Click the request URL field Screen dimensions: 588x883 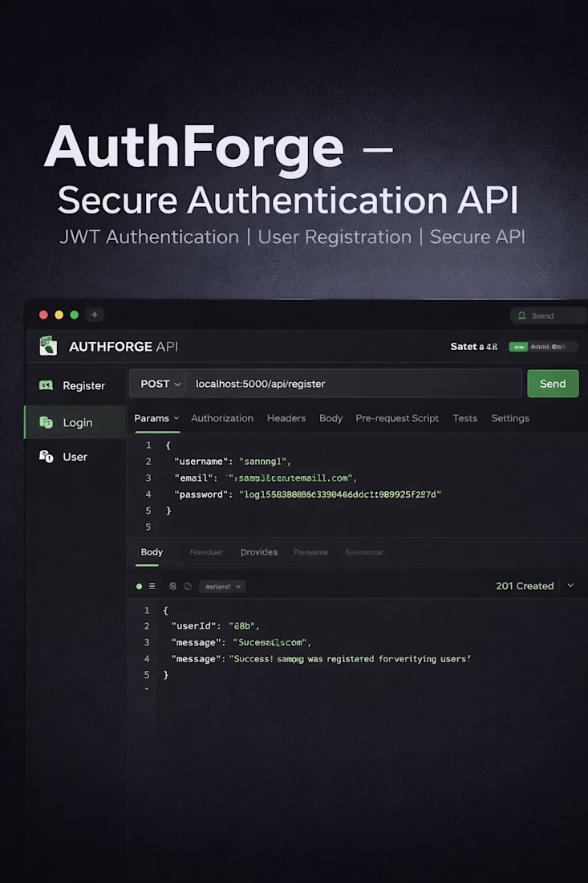pos(353,384)
